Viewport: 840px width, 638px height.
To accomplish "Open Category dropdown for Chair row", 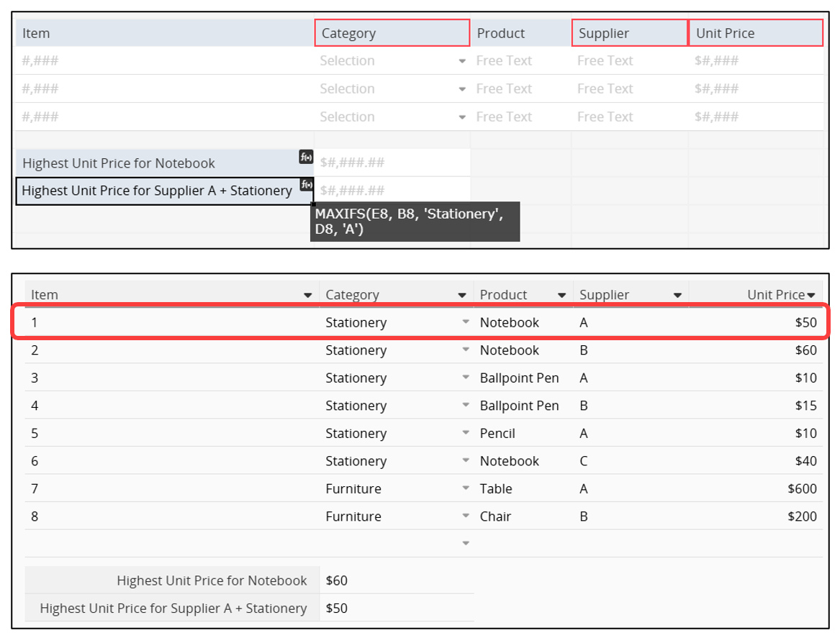I will [x=466, y=516].
